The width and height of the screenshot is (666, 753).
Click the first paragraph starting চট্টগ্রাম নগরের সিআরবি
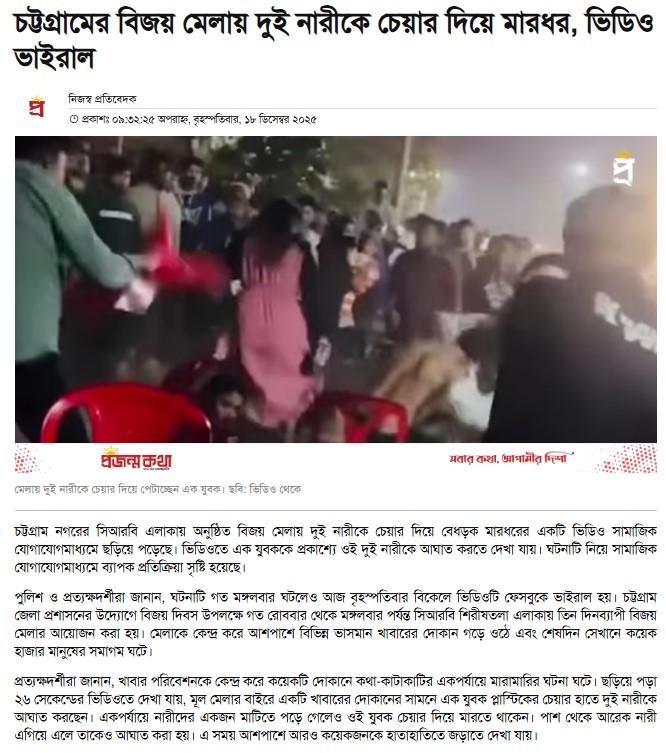[336, 549]
